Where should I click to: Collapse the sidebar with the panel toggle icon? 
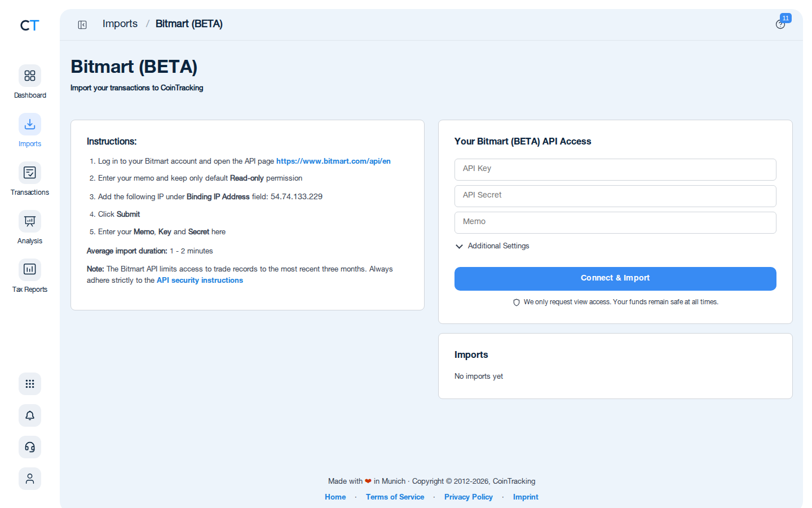coord(82,24)
